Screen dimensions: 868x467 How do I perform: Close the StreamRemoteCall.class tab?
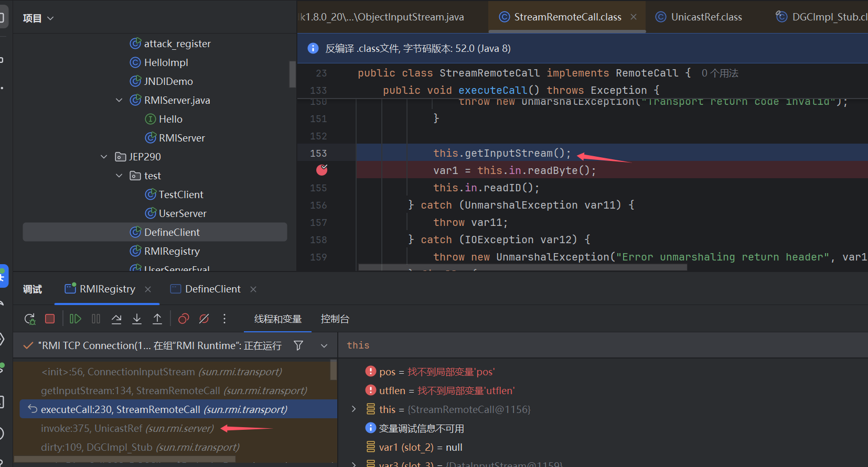(634, 17)
